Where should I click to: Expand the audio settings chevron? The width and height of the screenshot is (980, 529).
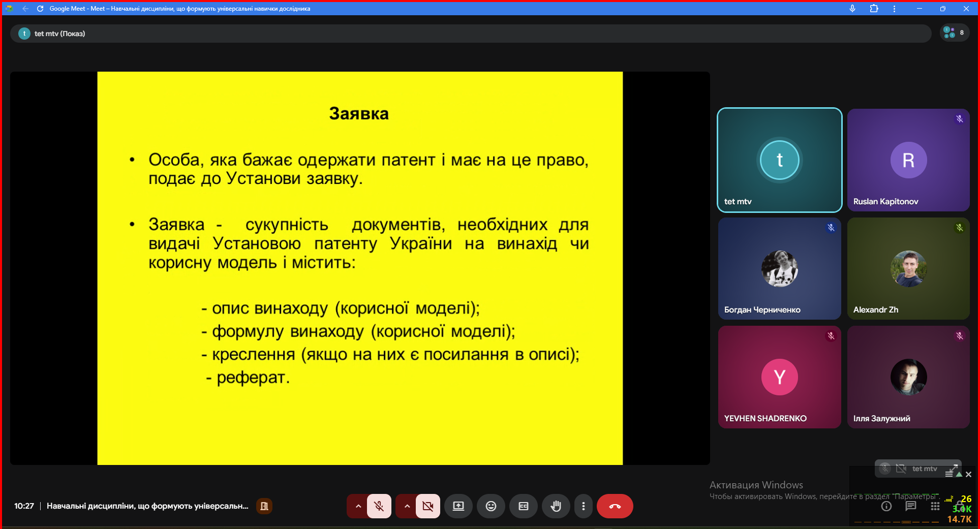(358, 506)
